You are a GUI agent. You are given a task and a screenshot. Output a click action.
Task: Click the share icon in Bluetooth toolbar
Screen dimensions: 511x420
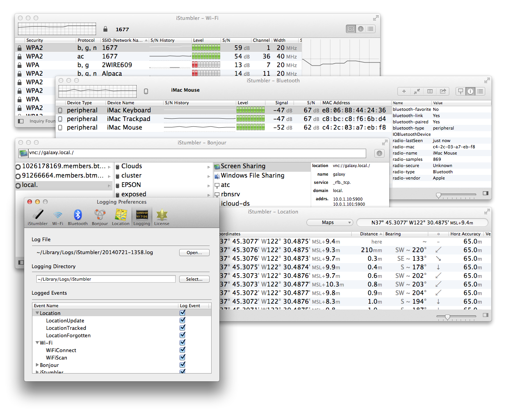[443, 91]
